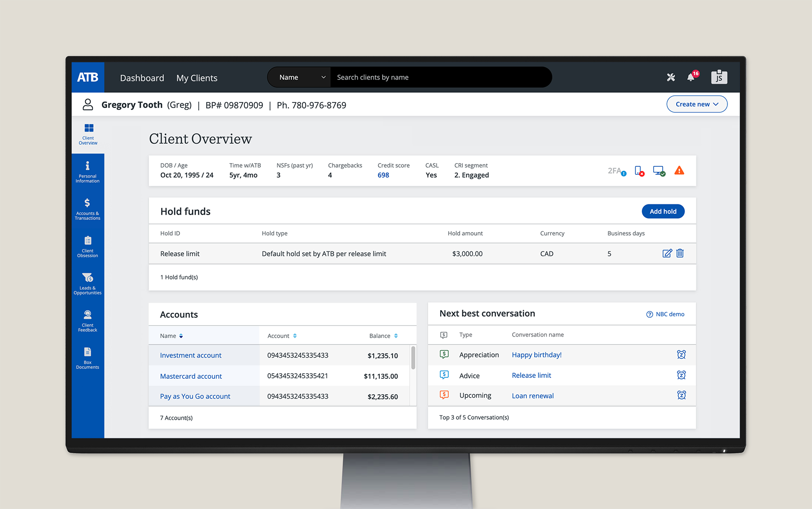Open notifications showing 16 alerts
The height and width of the screenshot is (509, 812).
coord(691,78)
